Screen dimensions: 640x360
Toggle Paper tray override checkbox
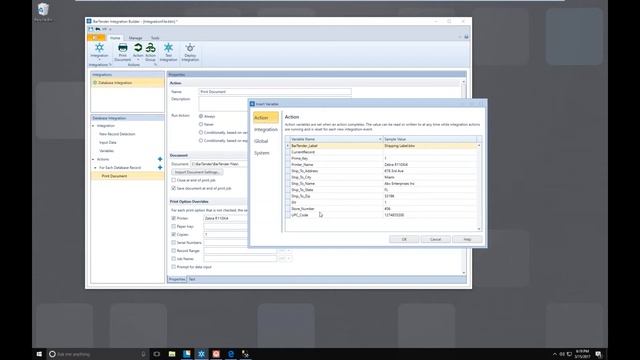173,227
